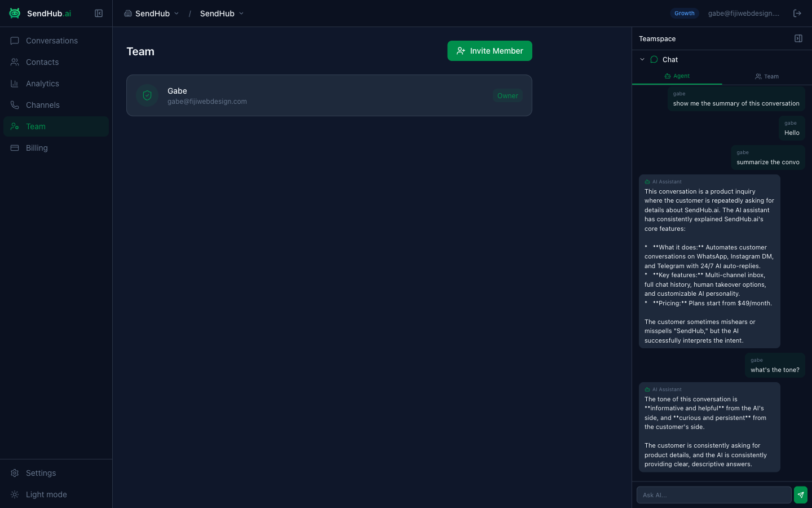Image resolution: width=812 pixels, height=508 pixels.
Task: Click the gabe@fijiwebdesign account email
Action: pos(744,14)
